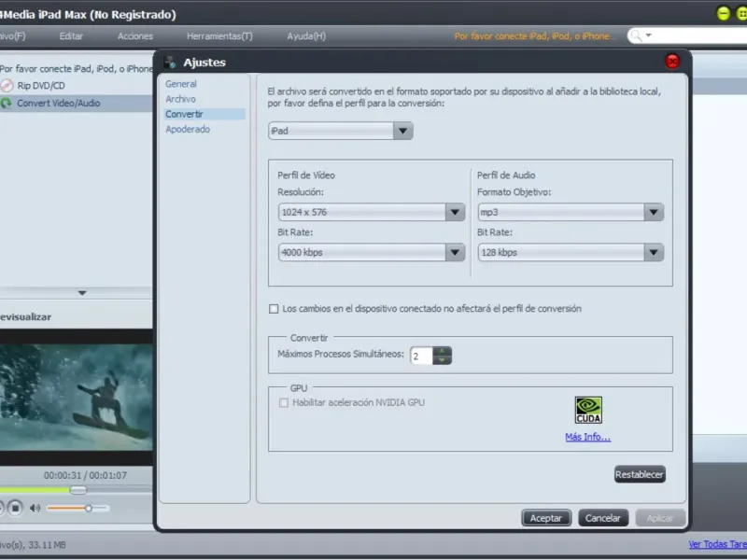The height and width of the screenshot is (560, 747).
Task: Select the General settings tab
Action: (181, 84)
